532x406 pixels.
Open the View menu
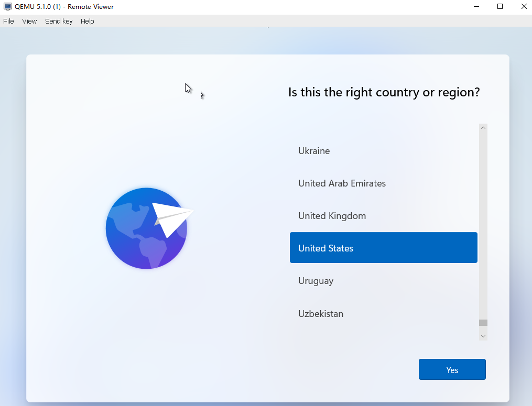(x=29, y=21)
